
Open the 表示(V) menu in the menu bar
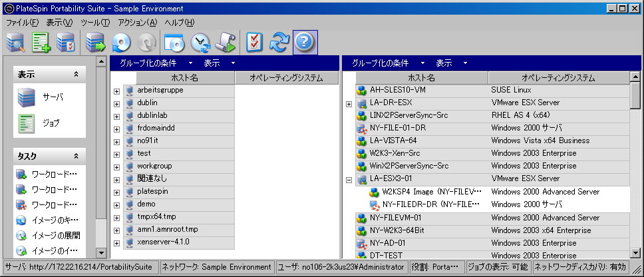click(x=60, y=23)
